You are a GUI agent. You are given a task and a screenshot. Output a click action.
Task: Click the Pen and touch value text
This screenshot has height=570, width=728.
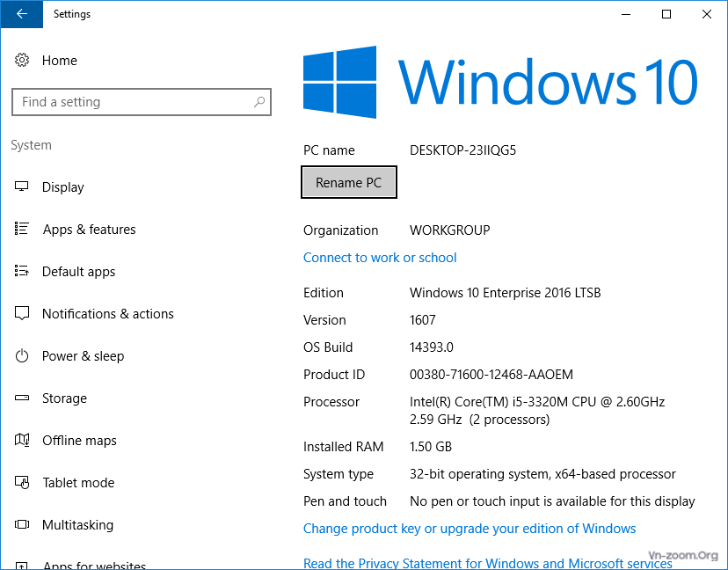552,501
